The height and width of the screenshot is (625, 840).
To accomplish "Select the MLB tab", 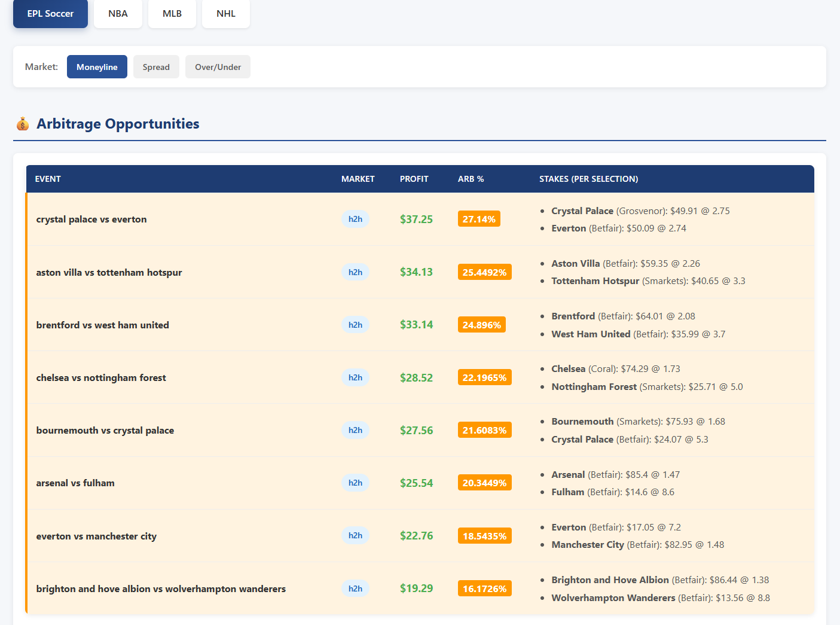I will pos(172,13).
